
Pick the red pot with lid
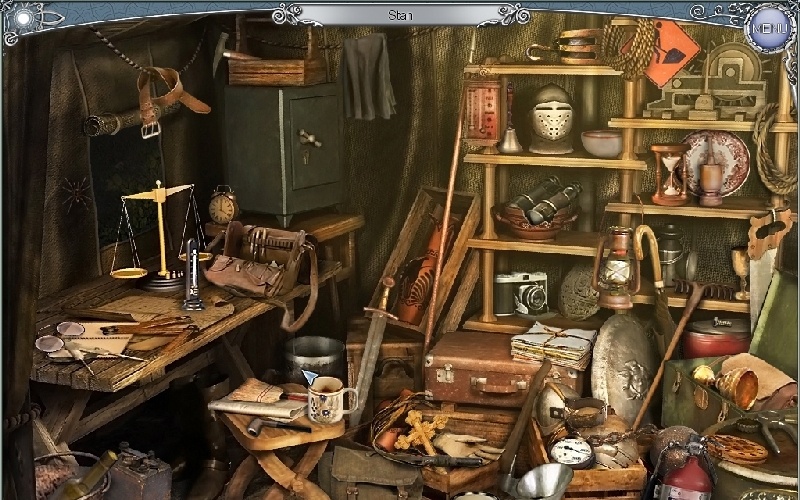pyautogui.click(x=716, y=337)
